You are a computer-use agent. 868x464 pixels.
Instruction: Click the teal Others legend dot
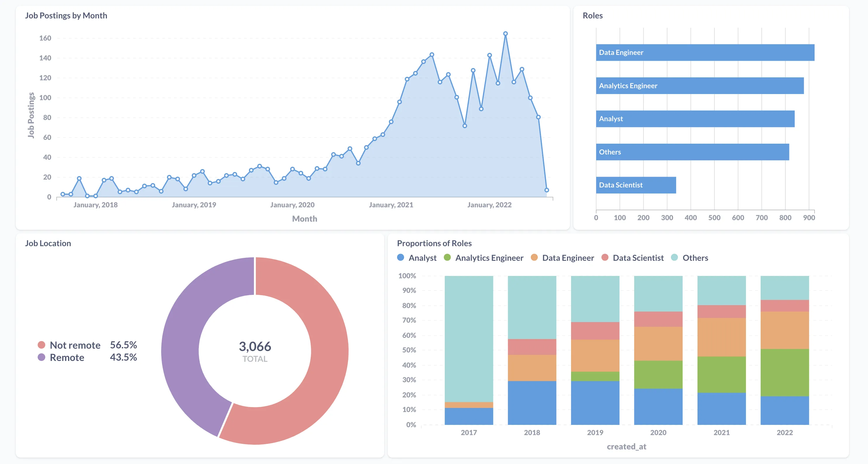[675, 258]
